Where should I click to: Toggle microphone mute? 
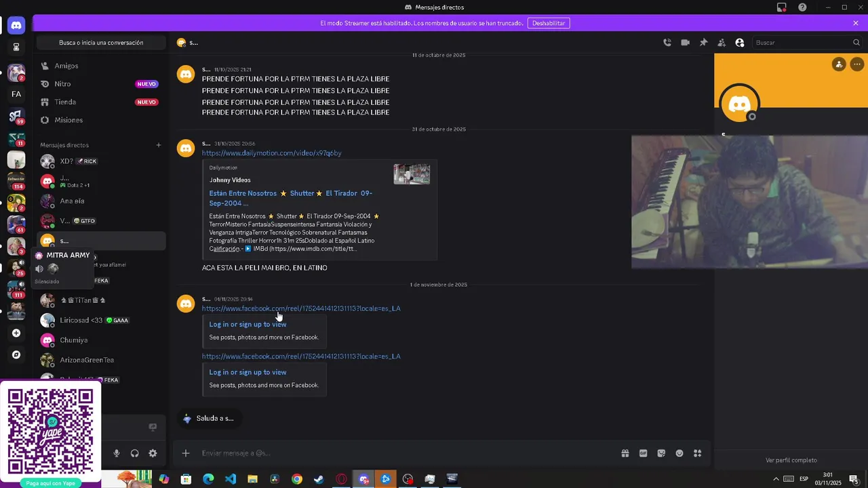[117, 453]
